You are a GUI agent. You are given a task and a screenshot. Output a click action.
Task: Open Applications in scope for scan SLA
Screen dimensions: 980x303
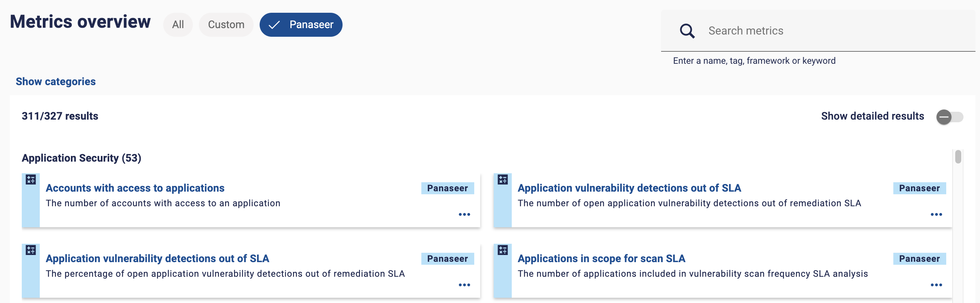point(601,258)
